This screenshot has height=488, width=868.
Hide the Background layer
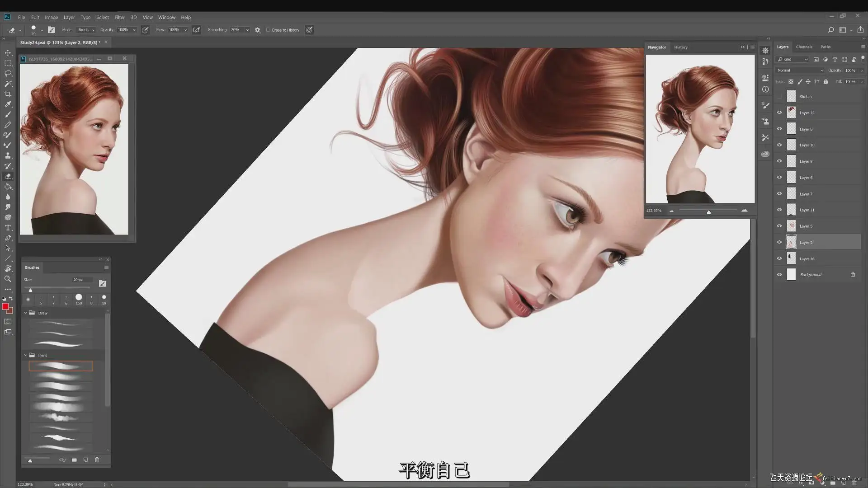(779, 275)
